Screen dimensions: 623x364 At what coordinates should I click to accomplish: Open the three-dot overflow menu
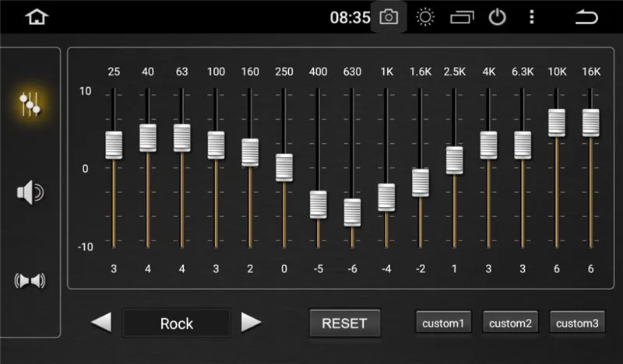tap(532, 17)
